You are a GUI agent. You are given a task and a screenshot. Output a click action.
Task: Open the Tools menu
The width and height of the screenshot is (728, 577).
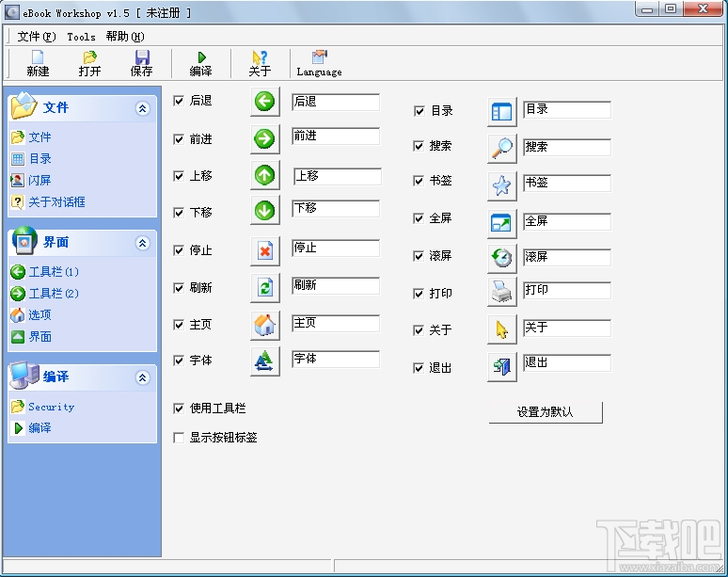(x=81, y=37)
